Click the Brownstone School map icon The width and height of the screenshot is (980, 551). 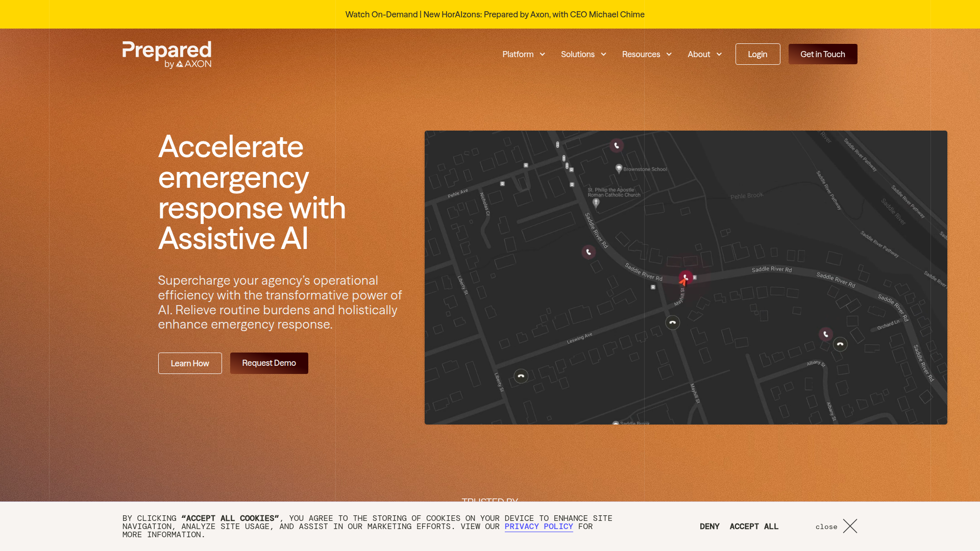pyautogui.click(x=618, y=168)
